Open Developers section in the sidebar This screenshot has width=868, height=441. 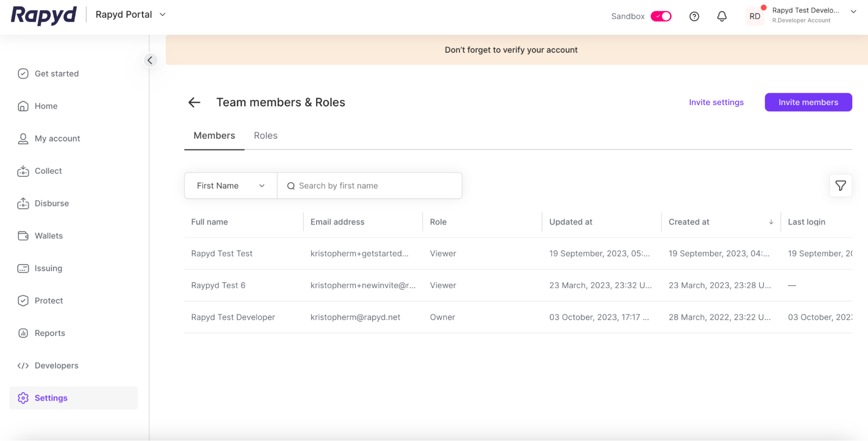[56, 365]
